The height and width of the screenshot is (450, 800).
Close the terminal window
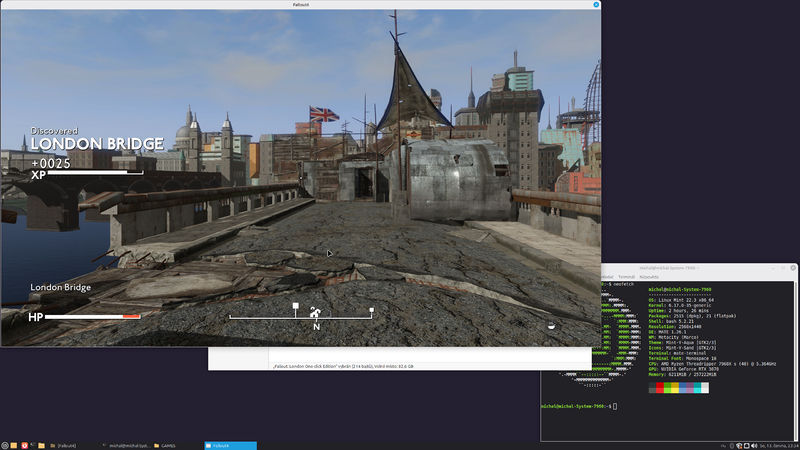pyautogui.click(x=793, y=268)
